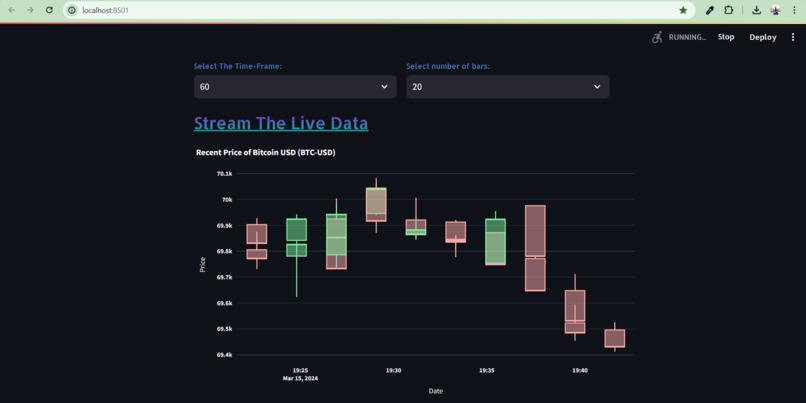Click the chart title Recent Price of Bitcoin
The height and width of the screenshot is (403, 806).
(x=266, y=153)
